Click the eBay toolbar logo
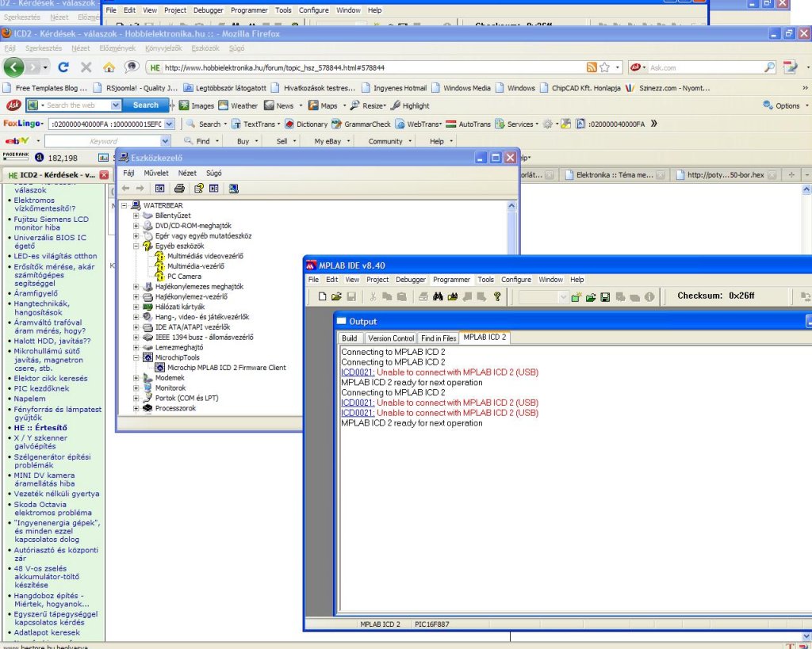The image size is (812, 649). (x=17, y=141)
